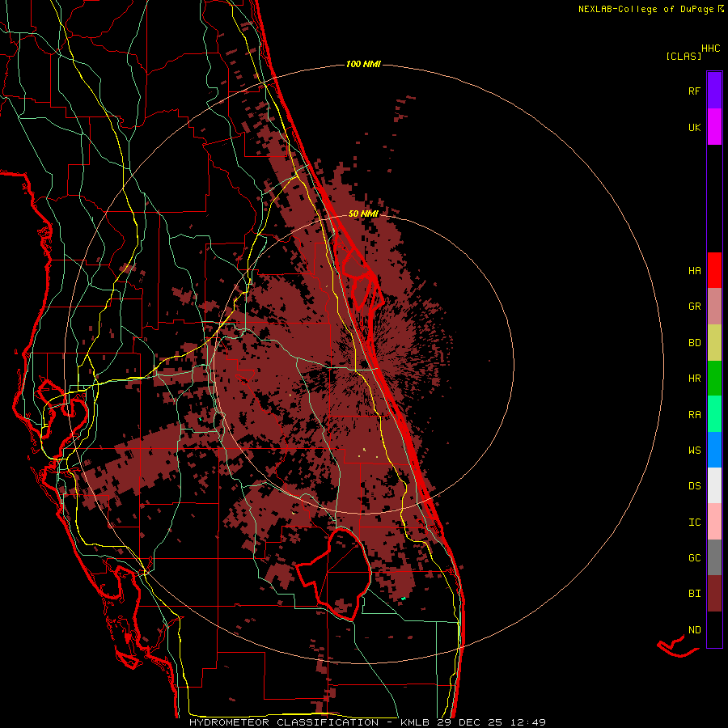Viewport: 728px width, 728px height.
Task: Click the HR legend label
Action: [694, 379]
